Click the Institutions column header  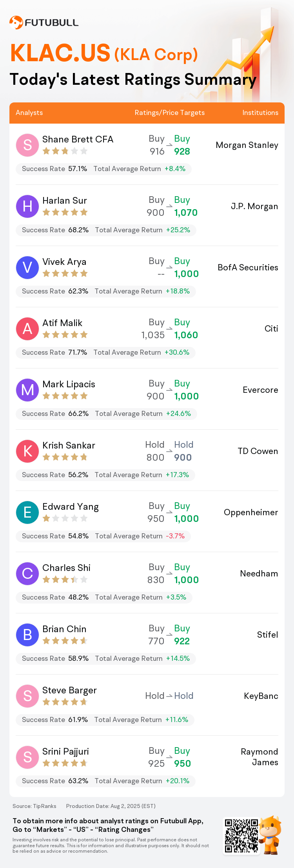click(260, 113)
